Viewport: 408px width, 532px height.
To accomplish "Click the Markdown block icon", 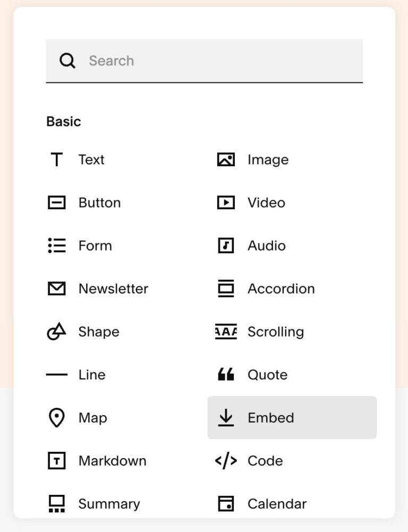I will (56, 460).
